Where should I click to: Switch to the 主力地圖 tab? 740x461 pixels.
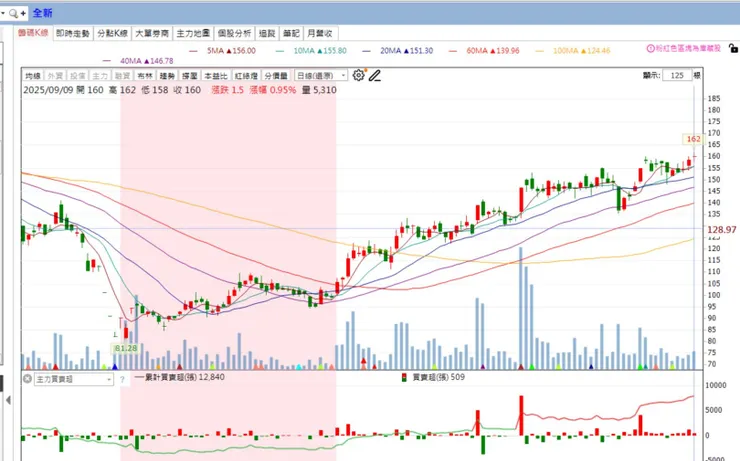[193, 34]
